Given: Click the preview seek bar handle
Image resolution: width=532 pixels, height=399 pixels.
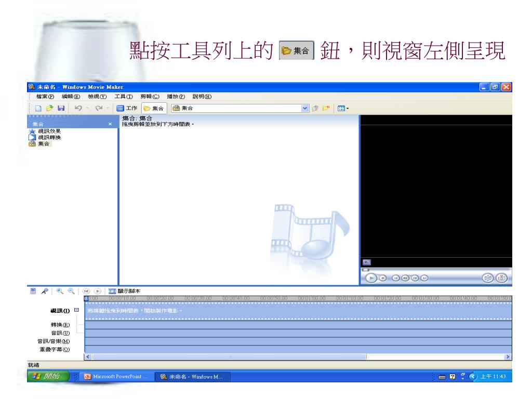Looking at the screenshot, I should click(365, 270).
